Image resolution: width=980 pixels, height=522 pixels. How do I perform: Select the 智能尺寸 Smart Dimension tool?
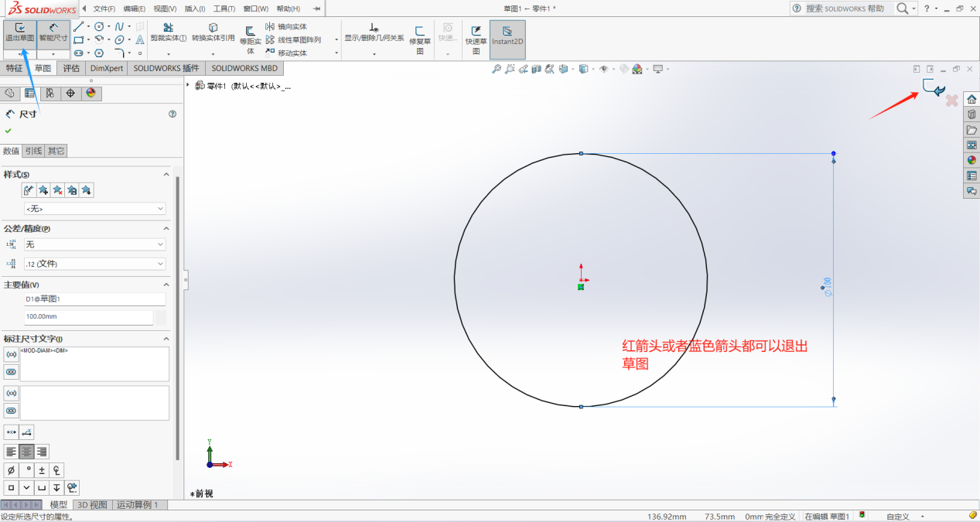tap(53, 34)
